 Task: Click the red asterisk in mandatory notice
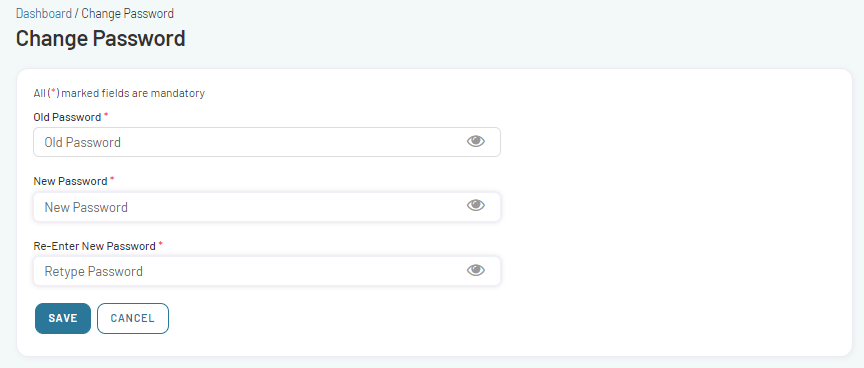click(53, 92)
